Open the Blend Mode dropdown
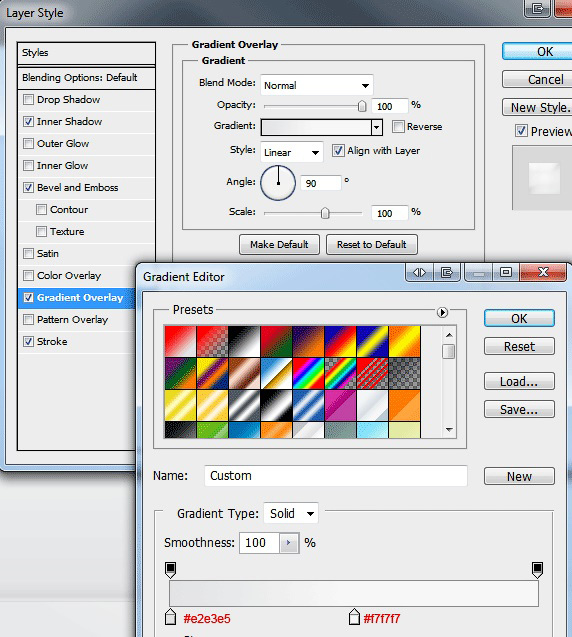 (x=317, y=85)
